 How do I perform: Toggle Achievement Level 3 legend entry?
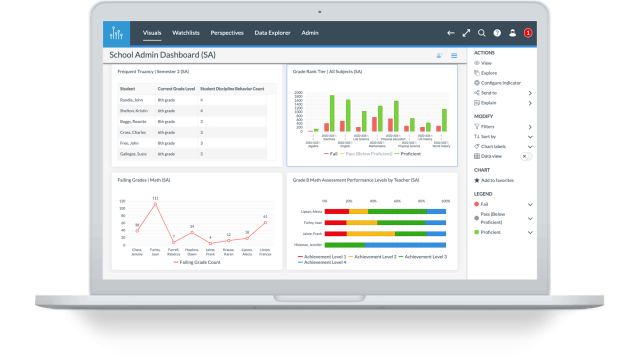pos(423,257)
